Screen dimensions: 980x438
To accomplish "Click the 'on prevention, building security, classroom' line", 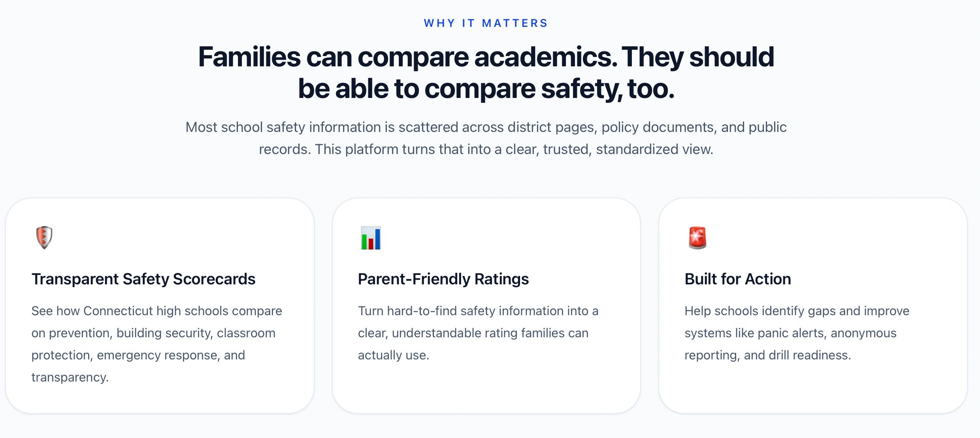I will 153,333.
